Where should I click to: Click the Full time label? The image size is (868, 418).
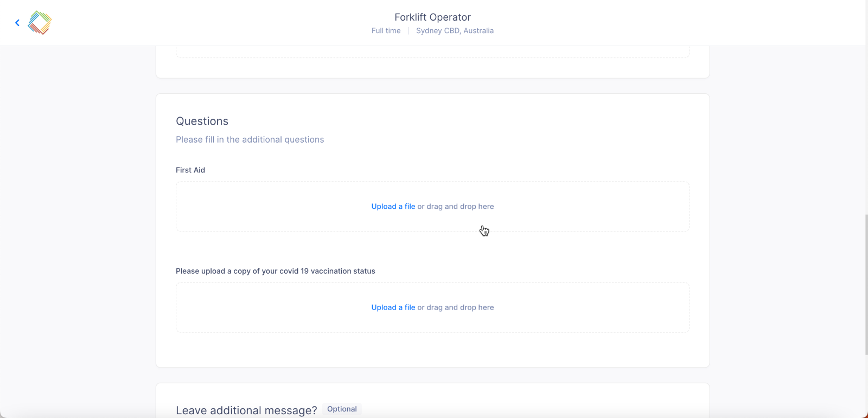(386, 31)
